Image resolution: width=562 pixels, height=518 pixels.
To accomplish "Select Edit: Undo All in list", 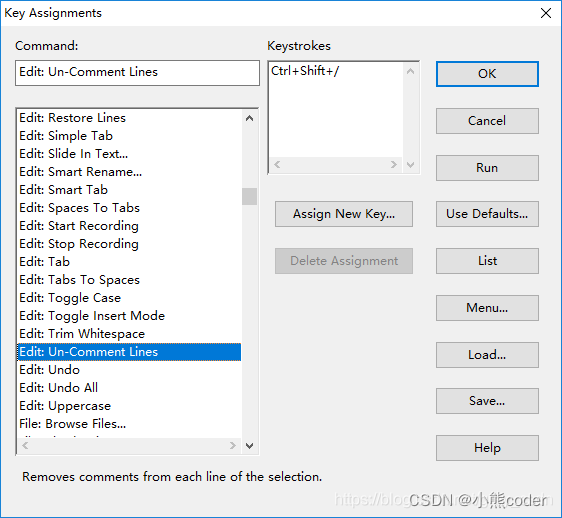I will pos(129,388).
